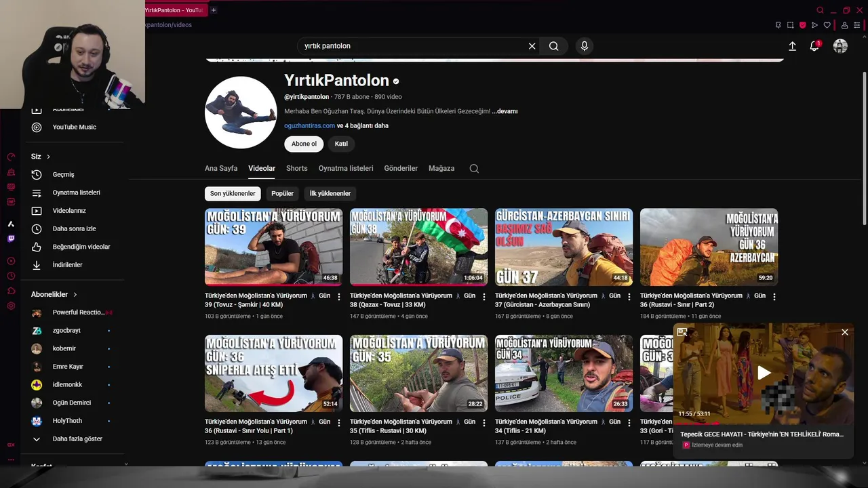
Task: Click the pin icon in the browser toolbar
Action: (778, 25)
